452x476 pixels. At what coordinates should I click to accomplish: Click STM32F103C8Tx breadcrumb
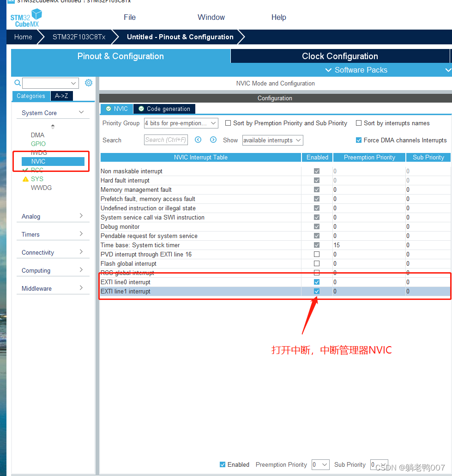pyautogui.click(x=79, y=37)
